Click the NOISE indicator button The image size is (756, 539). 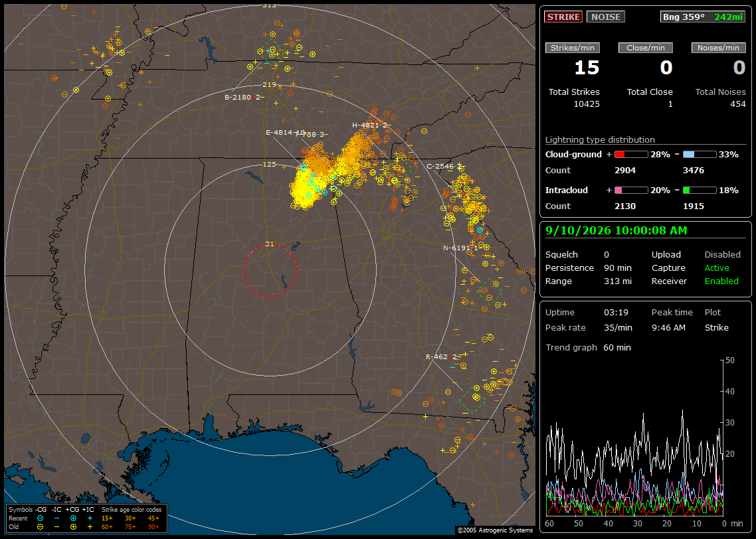(x=606, y=17)
